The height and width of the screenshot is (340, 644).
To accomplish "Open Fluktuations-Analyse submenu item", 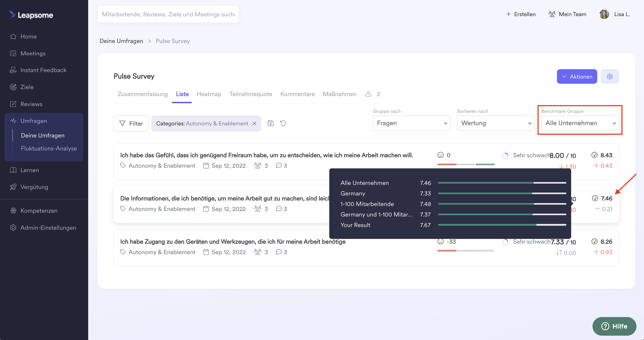I will click(49, 148).
